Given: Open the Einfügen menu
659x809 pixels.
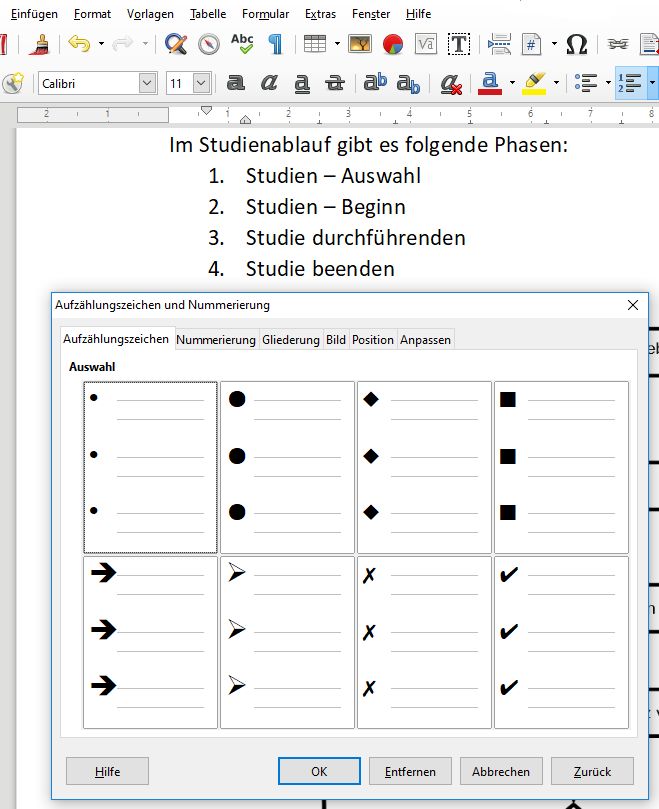Looking at the screenshot, I should [x=34, y=14].
